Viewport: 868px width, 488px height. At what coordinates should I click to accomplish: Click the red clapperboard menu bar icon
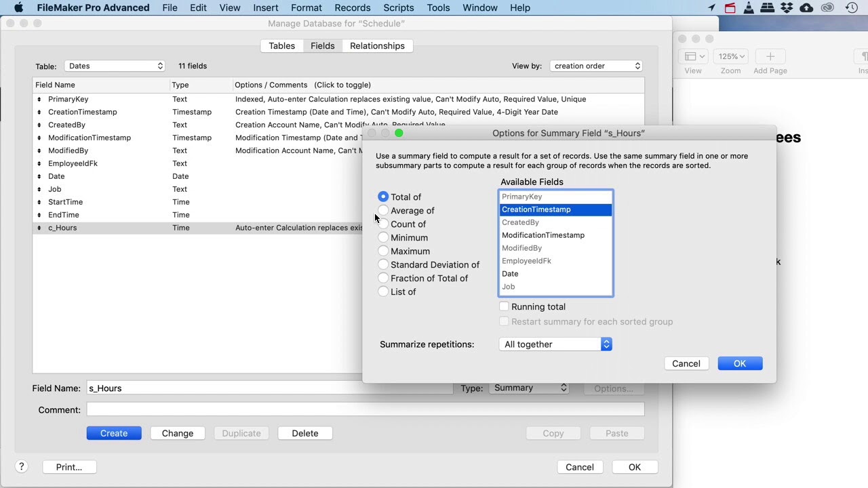click(730, 7)
